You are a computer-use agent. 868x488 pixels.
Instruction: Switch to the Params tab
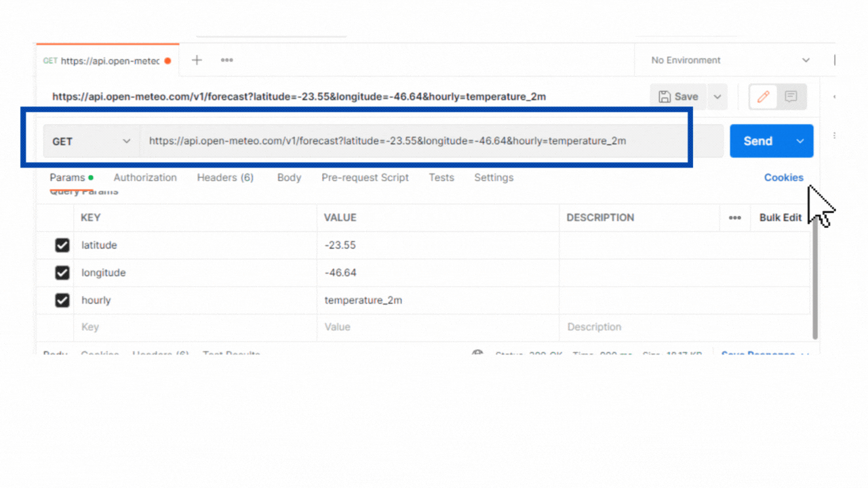pyautogui.click(x=71, y=178)
